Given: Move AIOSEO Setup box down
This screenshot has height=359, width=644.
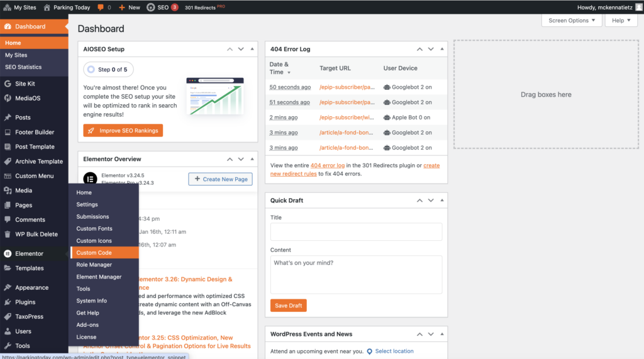Looking at the screenshot, I should pyautogui.click(x=241, y=49).
